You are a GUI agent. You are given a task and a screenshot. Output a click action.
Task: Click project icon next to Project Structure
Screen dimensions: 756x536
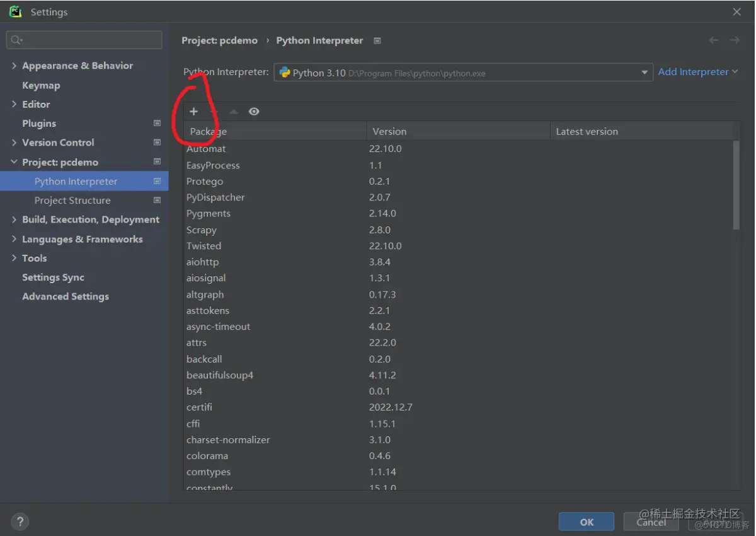pos(157,201)
